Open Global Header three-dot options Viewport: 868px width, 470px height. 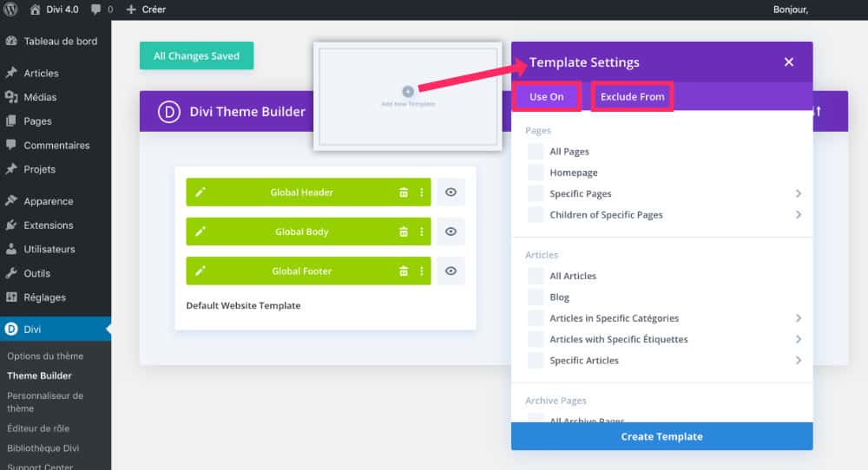pyautogui.click(x=421, y=192)
